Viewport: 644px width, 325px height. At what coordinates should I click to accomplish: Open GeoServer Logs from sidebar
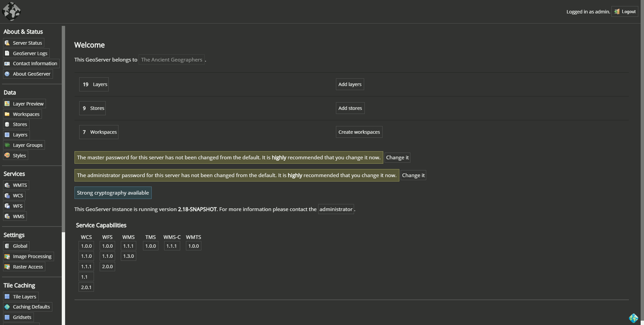tap(26, 53)
